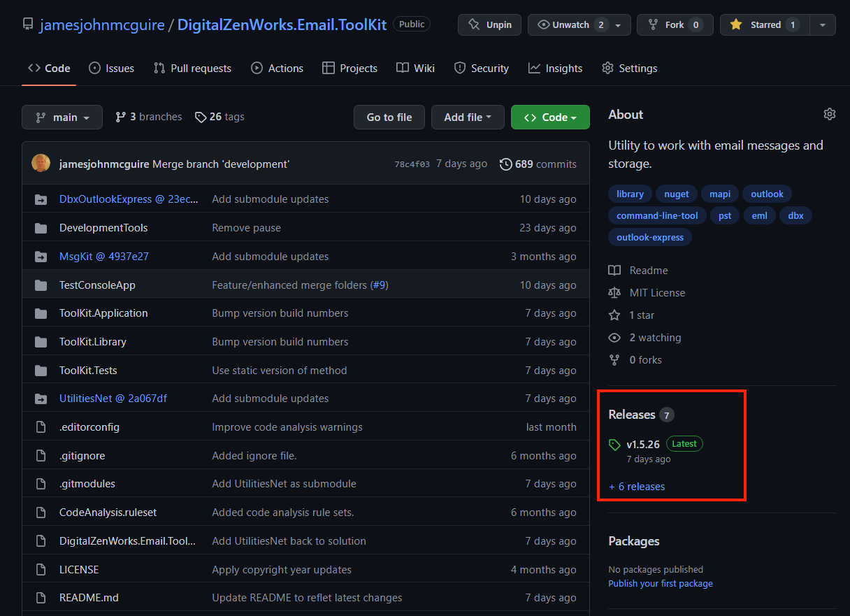The image size is (850, 616).
Task: Click Publish your first package link
Action: 661,583
